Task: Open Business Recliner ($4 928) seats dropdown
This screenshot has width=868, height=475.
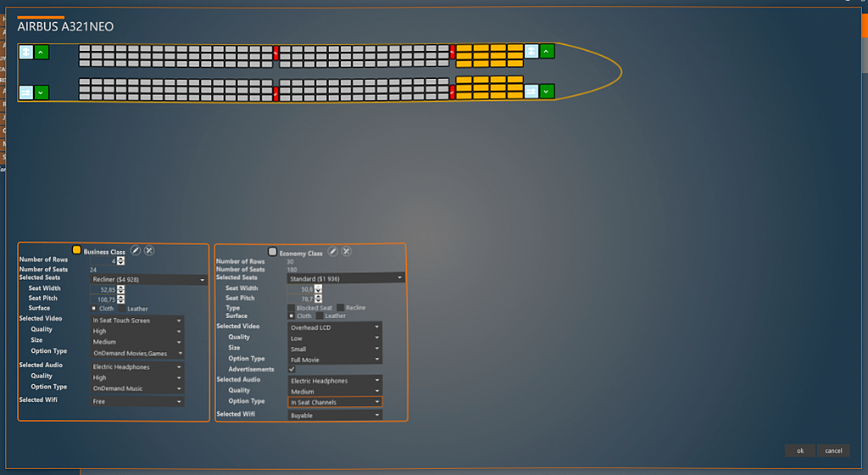Action: (x=148, y=280)
